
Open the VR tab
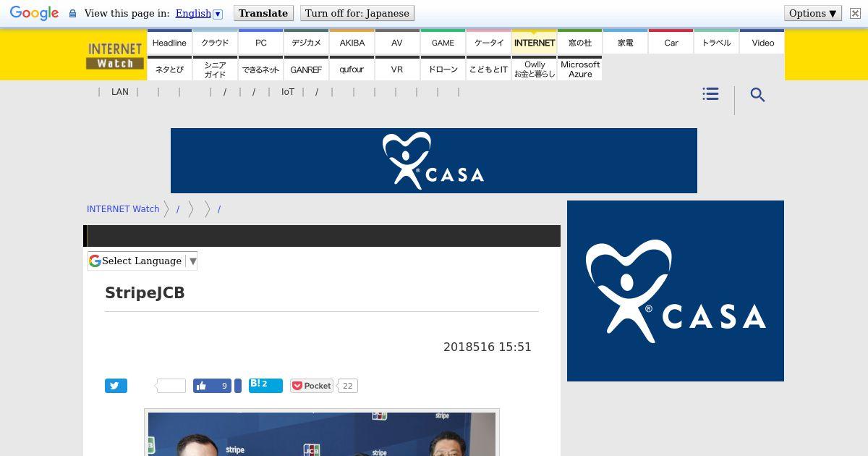[x=397, y=69]
